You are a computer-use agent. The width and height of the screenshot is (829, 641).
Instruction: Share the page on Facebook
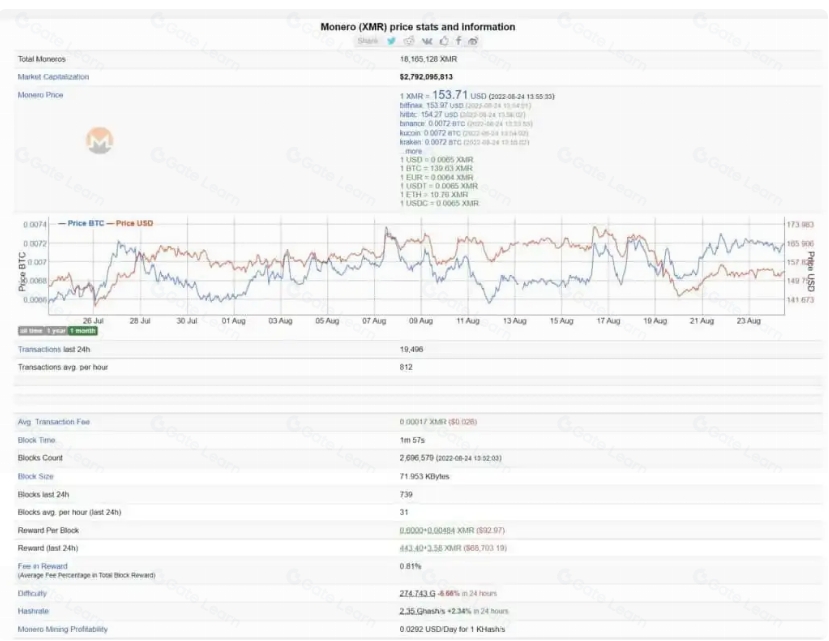click(458, 41)
